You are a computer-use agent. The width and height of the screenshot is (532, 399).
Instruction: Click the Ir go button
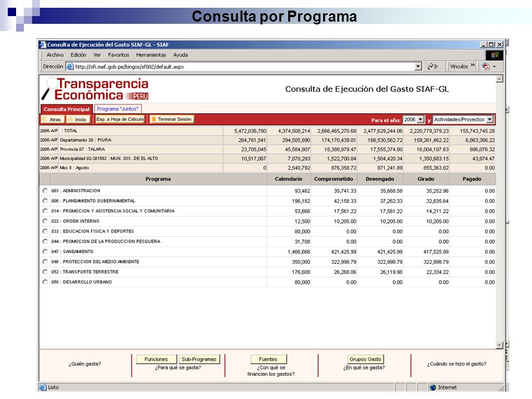433,66
